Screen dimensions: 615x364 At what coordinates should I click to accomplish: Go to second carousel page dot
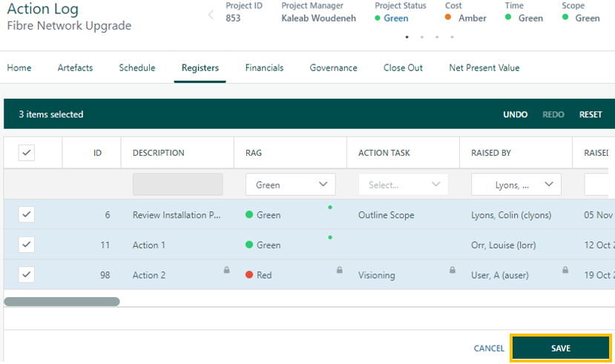(422, 37)
